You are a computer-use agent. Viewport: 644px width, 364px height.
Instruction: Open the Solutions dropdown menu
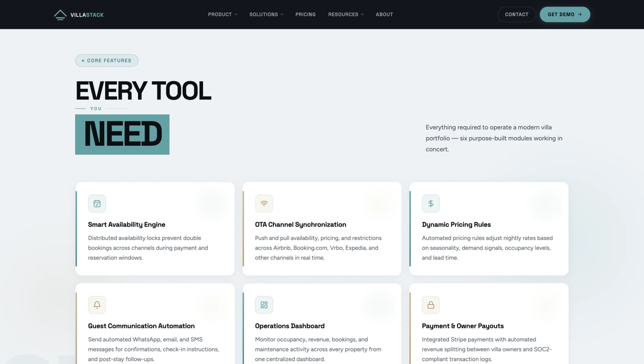pos(266,14)
